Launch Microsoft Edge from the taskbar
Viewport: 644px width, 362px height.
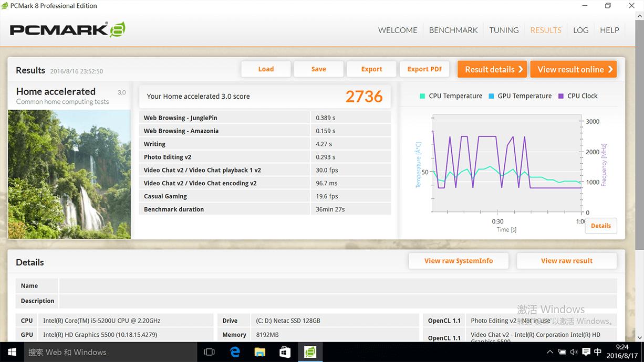point(235,352)
